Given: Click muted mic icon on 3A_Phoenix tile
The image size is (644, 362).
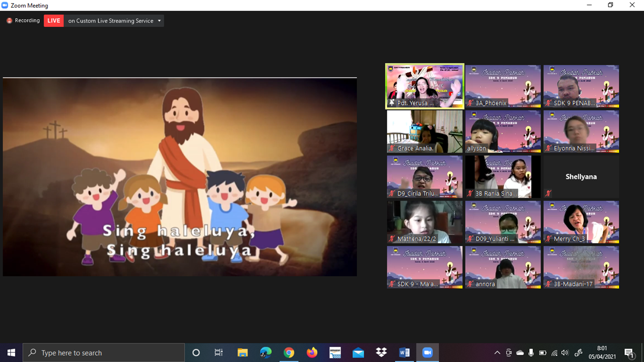Looking at the screenshot, I should tap(470, 103).
